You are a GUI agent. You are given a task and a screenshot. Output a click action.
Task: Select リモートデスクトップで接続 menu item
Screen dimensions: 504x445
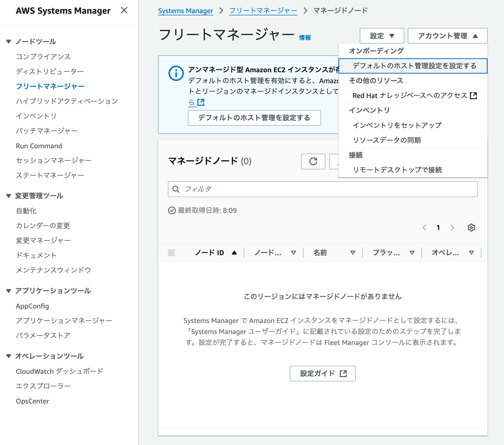pyautogui.click(x=413, y=170)
